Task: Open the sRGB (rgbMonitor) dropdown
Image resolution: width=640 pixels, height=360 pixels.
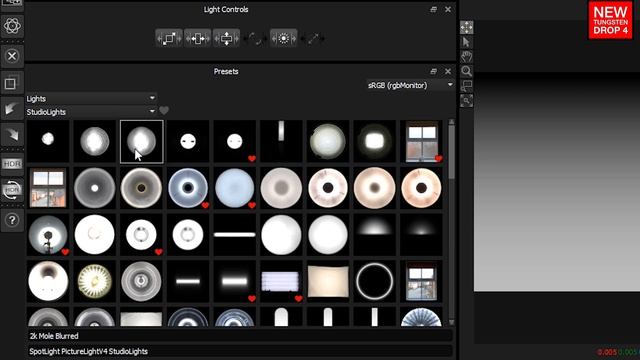Action: [410, 85]
